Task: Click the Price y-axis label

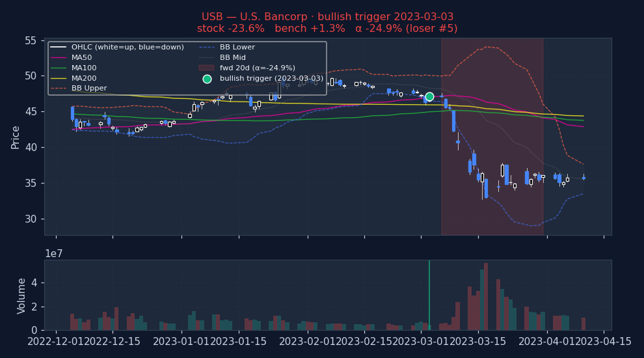Action: click(16, 137)
